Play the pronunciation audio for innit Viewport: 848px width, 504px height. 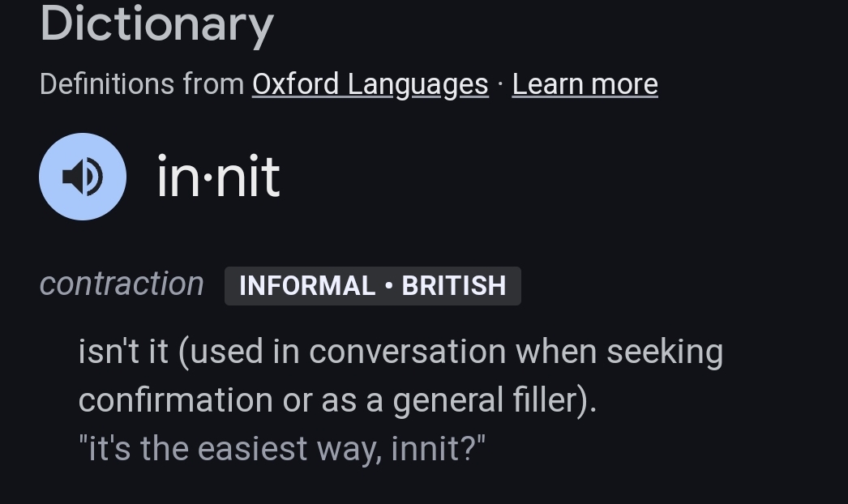[x=83, y=177]
